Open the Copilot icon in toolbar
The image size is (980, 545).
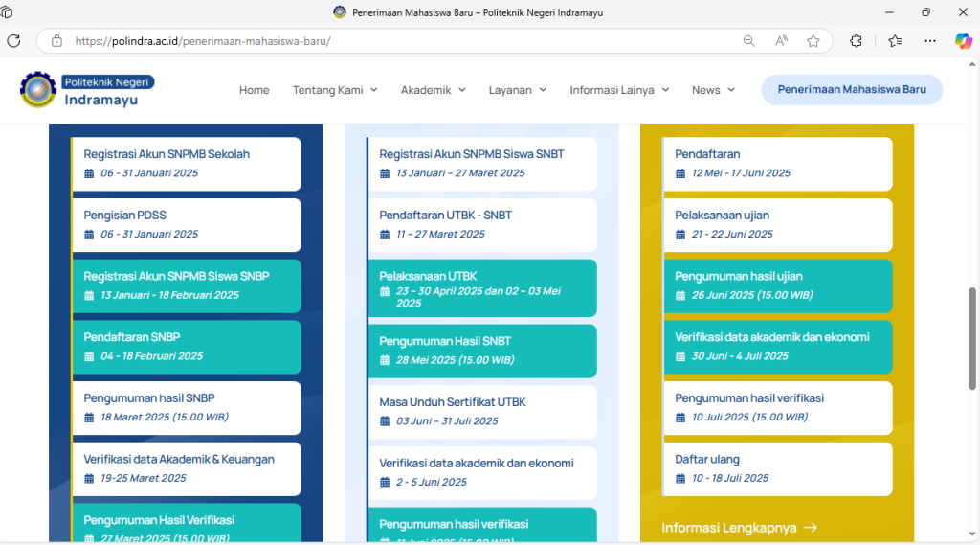[x=963, y=41]
